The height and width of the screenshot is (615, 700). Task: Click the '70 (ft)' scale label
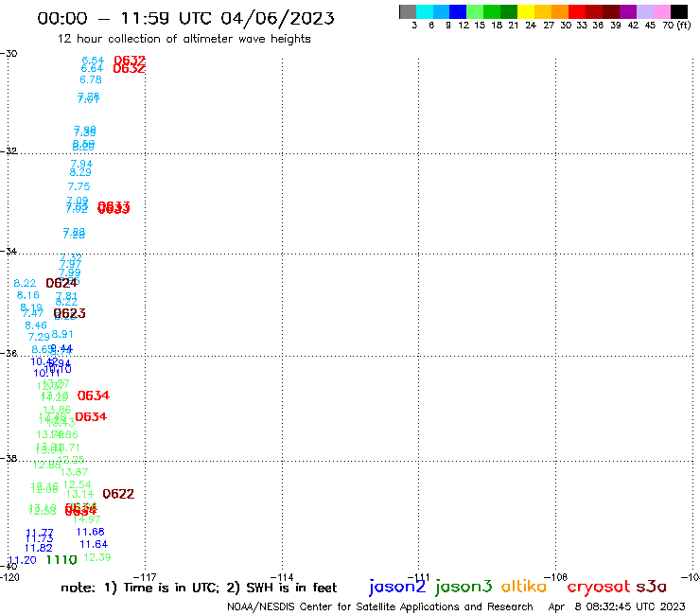pos(676,25)
